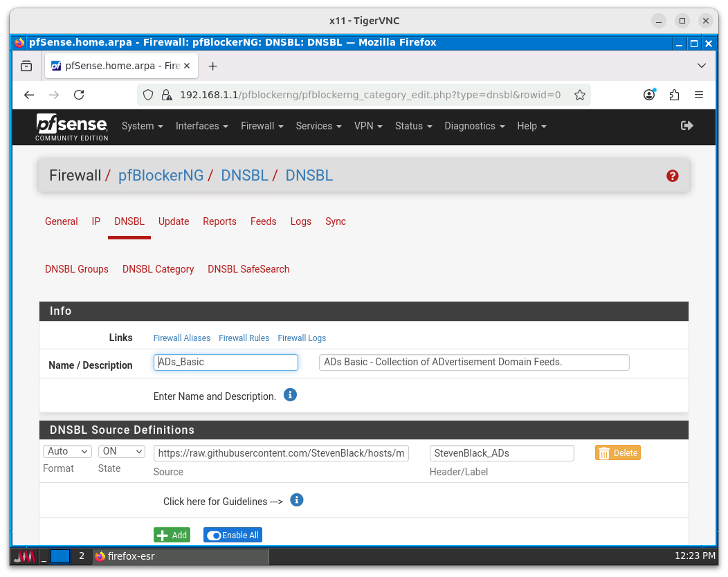The width and height of the screenshot is (728, 577).
Task: Open the Firefox account icon
Action: [x=649, y=95]
